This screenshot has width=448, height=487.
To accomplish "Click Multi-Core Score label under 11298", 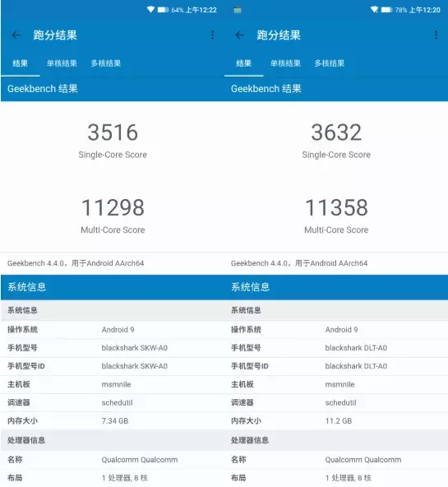I will 113,230.
